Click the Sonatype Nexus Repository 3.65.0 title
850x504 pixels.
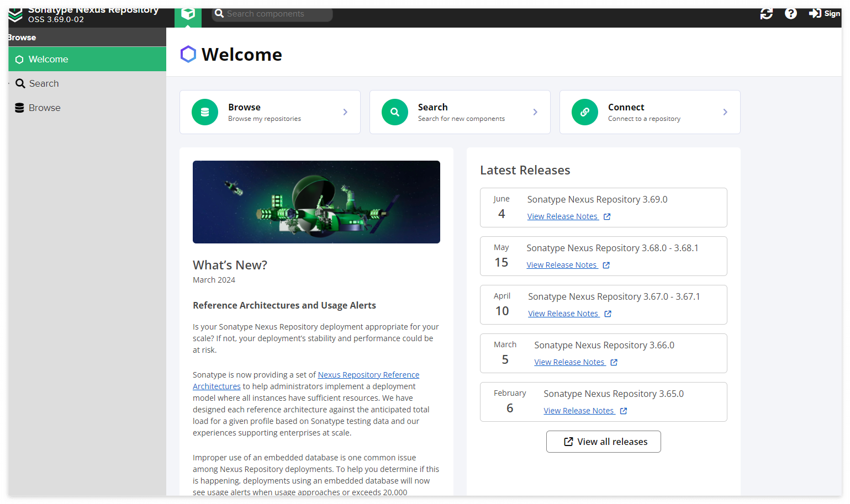(614, 394)
